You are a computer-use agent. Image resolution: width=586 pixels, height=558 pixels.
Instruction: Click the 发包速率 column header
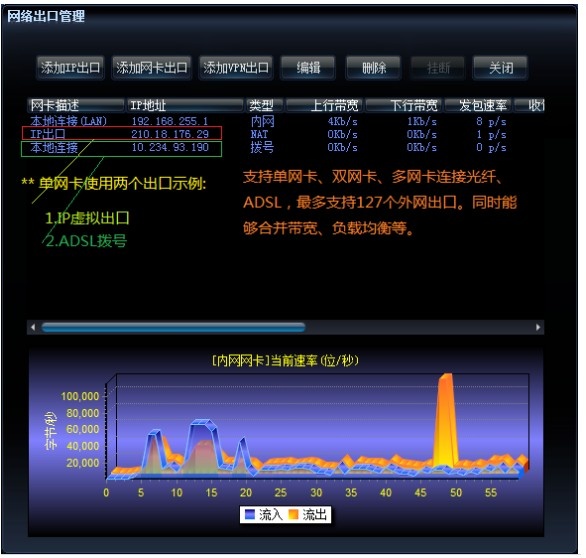478,105
